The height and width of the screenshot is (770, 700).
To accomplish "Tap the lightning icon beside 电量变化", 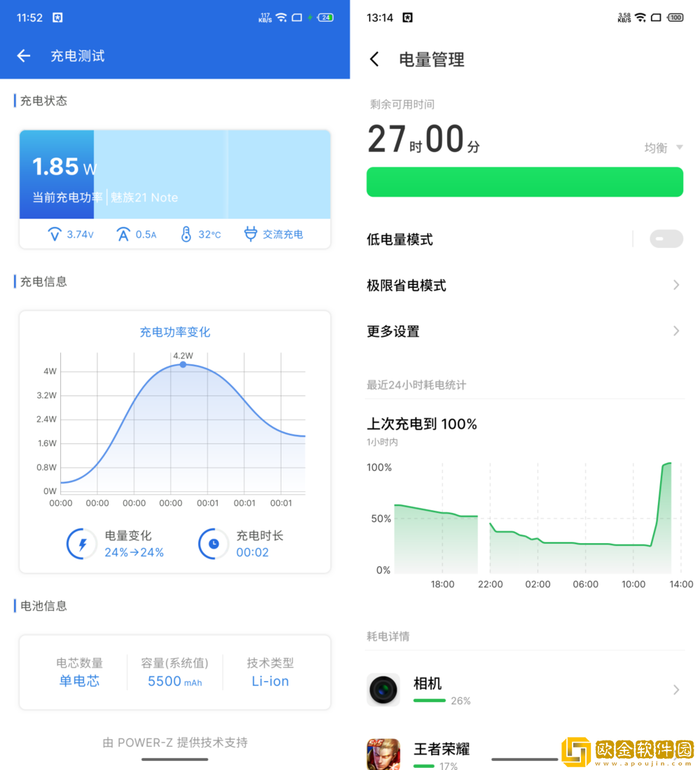I will tap(82, 544).
